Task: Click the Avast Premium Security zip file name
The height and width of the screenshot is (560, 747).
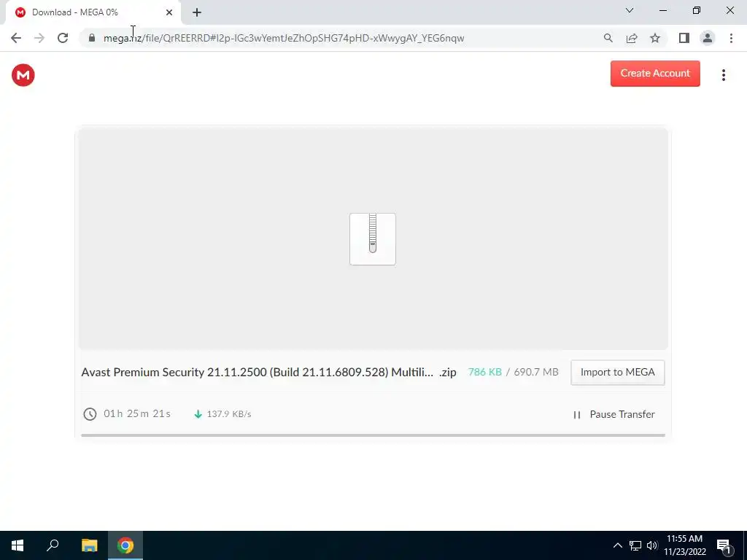Action: pos(268,373)
